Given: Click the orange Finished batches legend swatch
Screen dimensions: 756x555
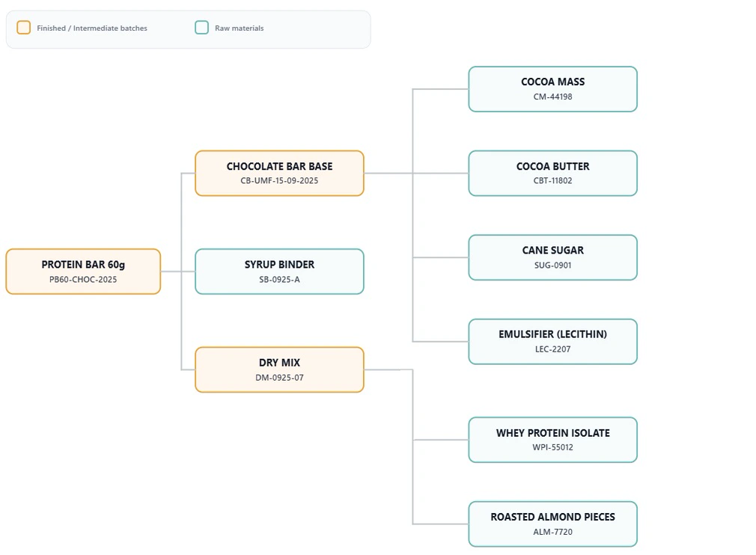Looking at the screenshot, I should (x=23, y=27).
